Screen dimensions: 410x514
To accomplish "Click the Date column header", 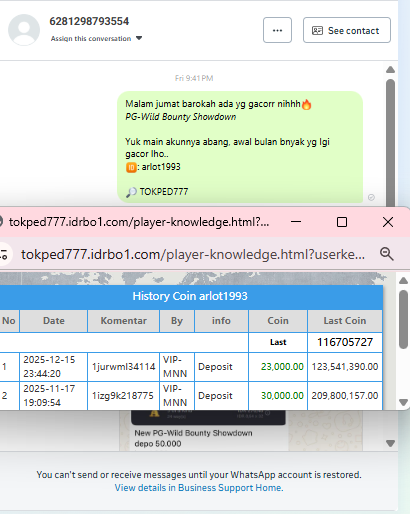I will point(54,321).
